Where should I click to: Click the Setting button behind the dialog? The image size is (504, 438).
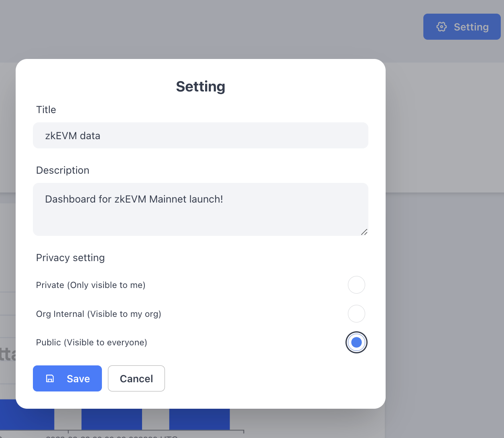tap(462, 27)
